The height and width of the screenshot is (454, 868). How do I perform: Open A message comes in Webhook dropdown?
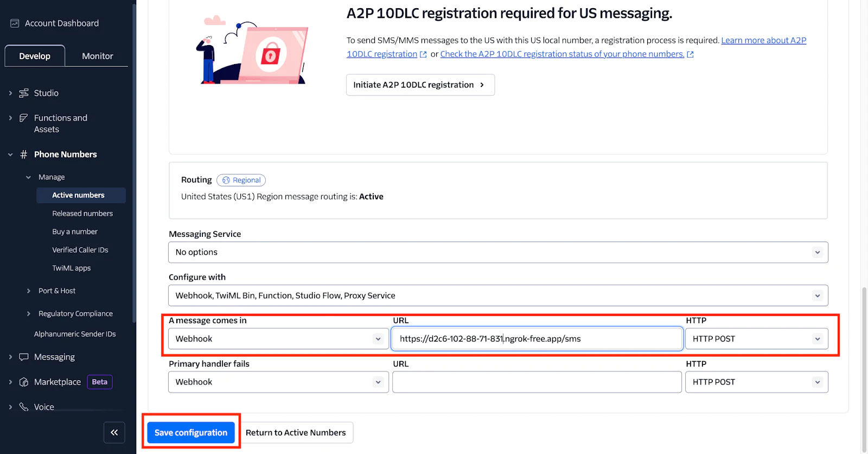(x=278, y=339)
